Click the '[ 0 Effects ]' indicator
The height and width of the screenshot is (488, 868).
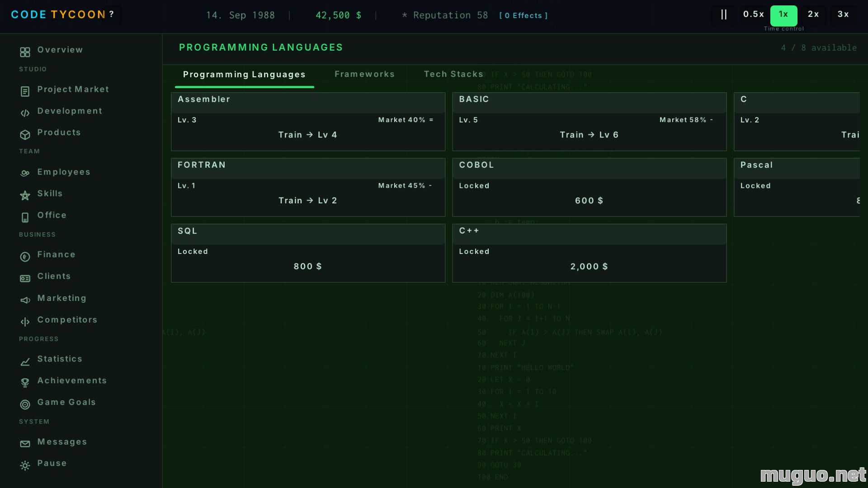(524, 15)
